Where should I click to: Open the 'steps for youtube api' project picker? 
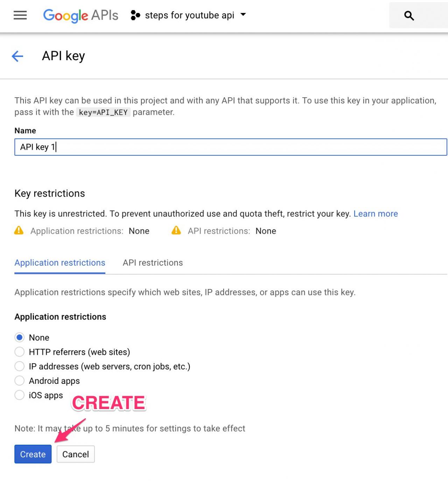189,15
